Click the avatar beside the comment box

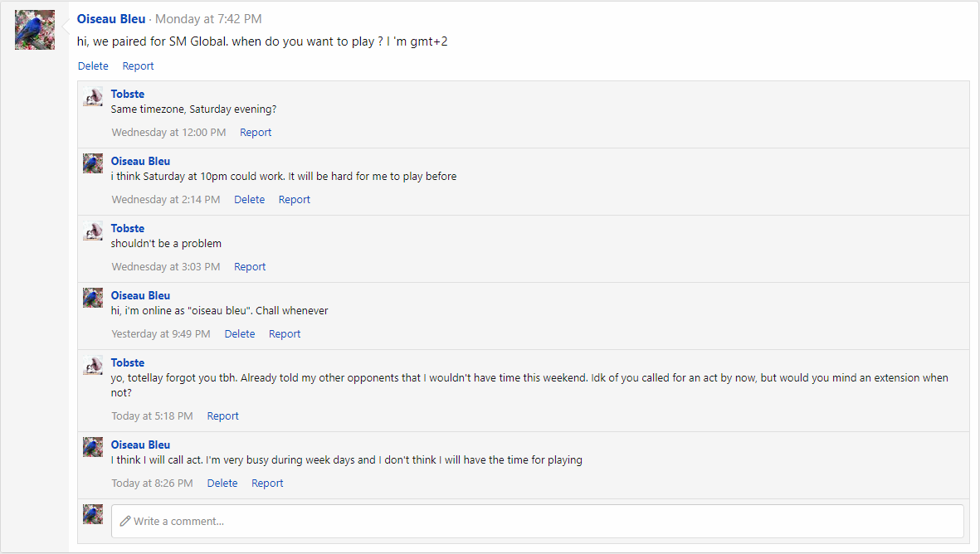click(93, 514)
